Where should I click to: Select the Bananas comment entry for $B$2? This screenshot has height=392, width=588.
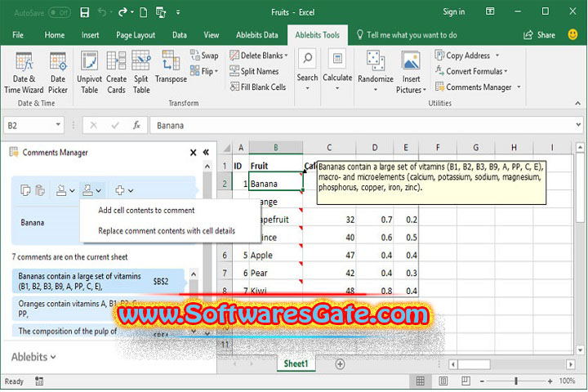[97, 281]
